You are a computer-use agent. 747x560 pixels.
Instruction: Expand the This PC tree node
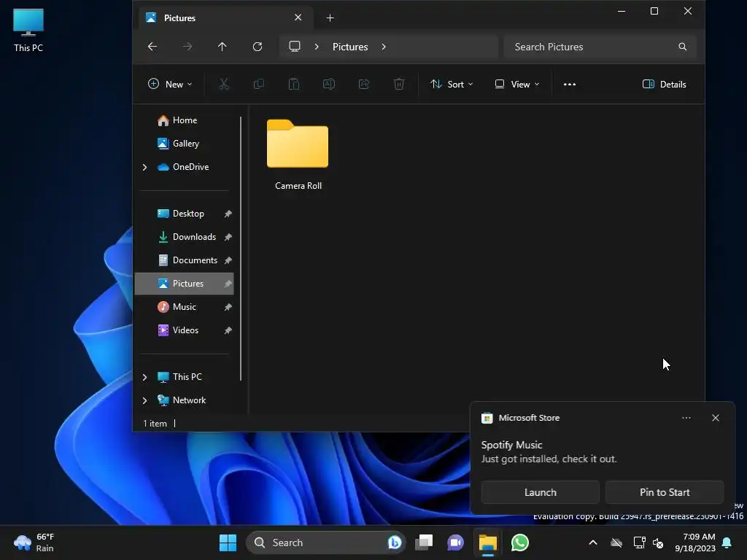(145, 377)
